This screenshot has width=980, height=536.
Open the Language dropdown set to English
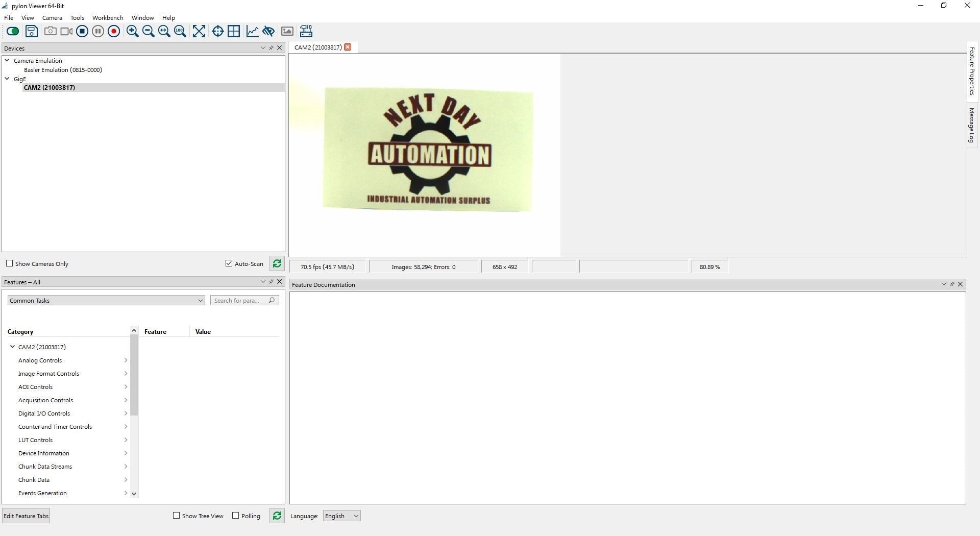(341, 516)
